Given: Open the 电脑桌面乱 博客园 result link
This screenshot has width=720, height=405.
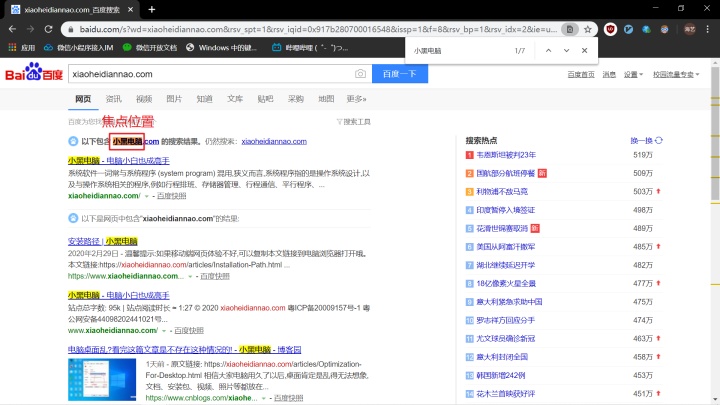Looking at the screenshot, I should [x=184, y=349].
